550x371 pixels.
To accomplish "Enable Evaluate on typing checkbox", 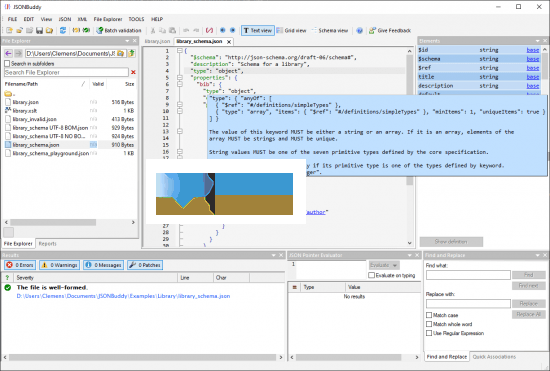I will [x=371, y=275].
